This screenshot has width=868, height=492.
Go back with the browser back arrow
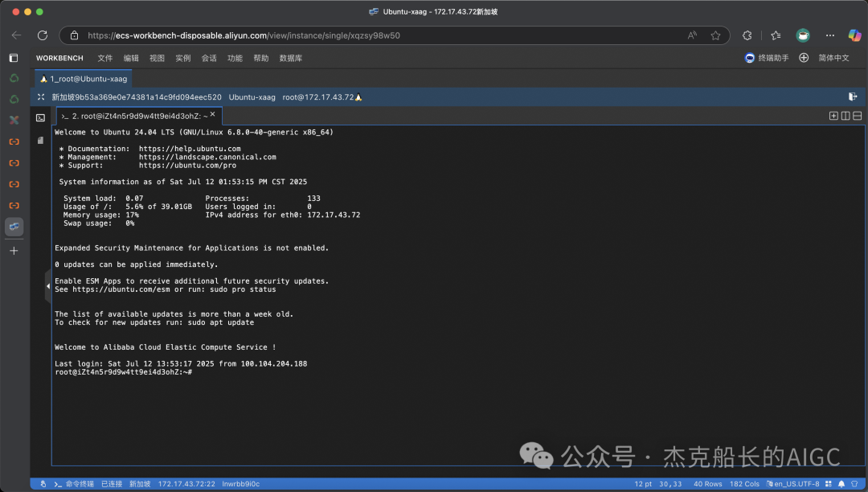[x=16, y=35]
